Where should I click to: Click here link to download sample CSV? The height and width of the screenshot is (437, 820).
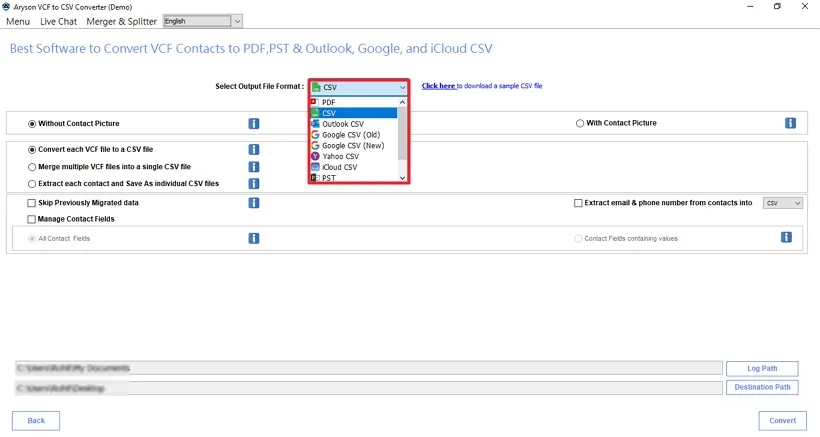(x=439, y=86)
